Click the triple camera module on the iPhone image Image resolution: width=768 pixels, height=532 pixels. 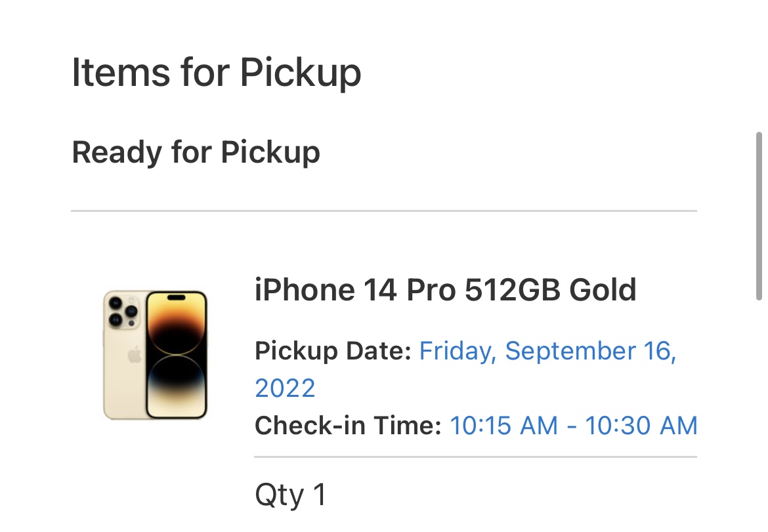point(123,311)
